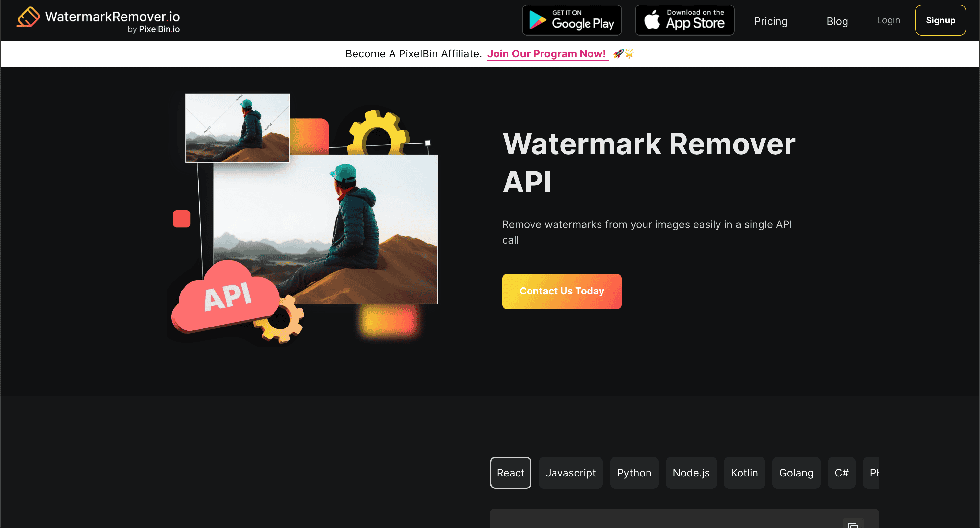This screenshot has height=528, width=980.
Task: Select the React code example tab
Action: click(510, 473)
